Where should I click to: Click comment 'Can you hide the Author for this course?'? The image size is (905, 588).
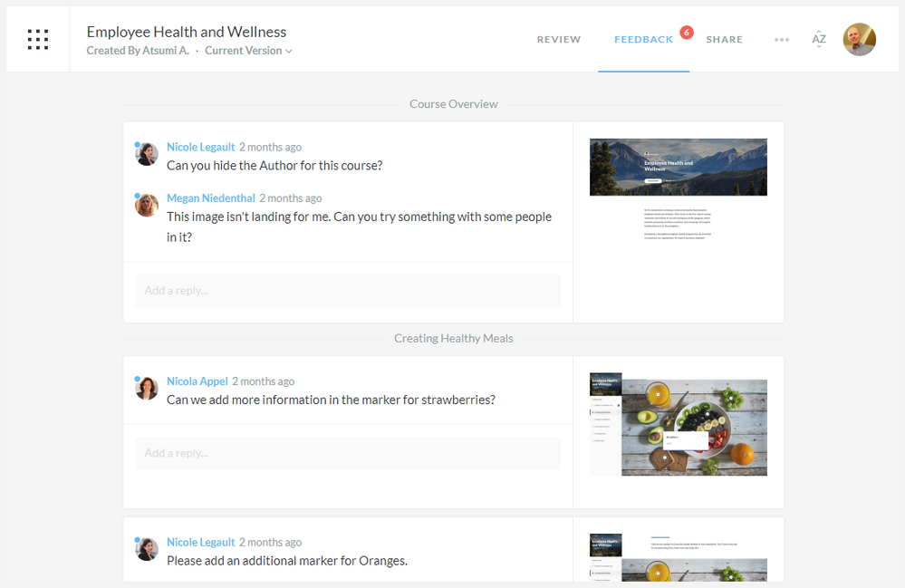[274, 166]
